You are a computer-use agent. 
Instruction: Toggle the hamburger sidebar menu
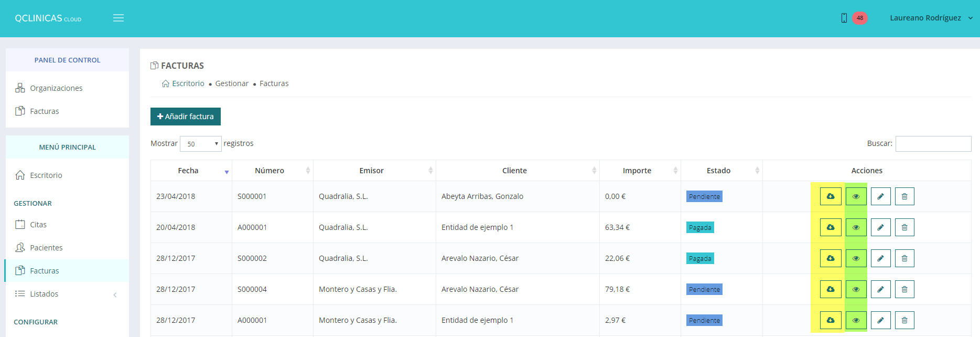pos(119,18)
